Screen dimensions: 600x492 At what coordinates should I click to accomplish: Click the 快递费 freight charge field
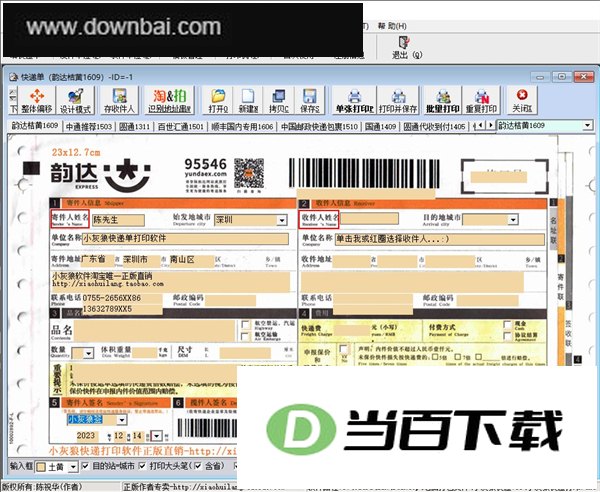tap(351, 330)
